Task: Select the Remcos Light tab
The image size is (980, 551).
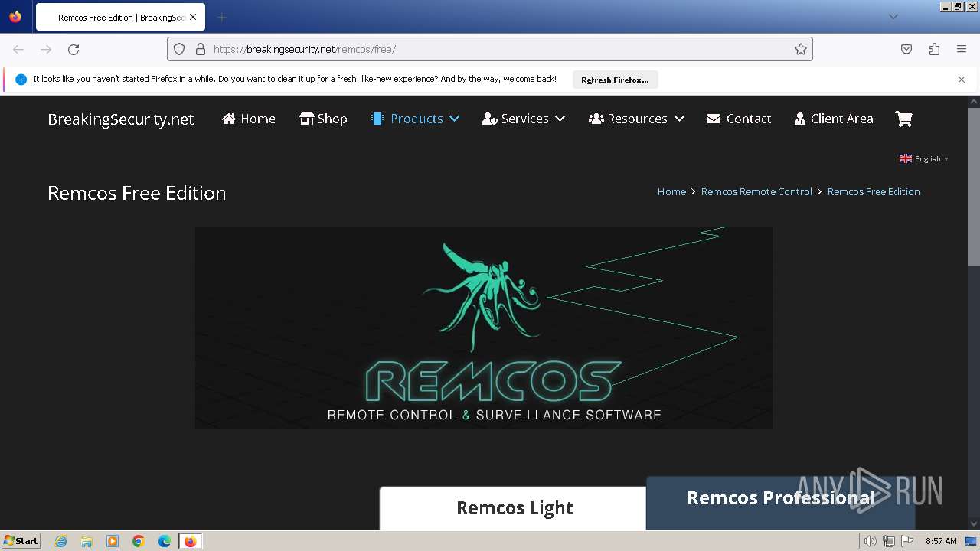Action: 514,508
